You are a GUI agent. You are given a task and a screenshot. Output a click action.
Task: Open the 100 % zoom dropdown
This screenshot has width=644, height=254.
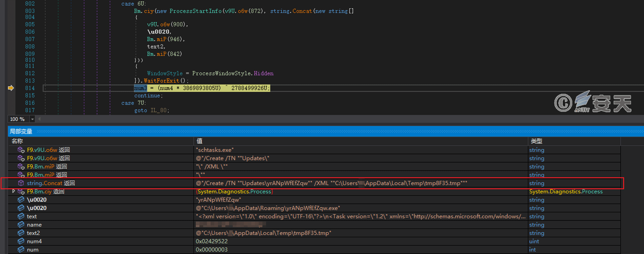point(32,119)
